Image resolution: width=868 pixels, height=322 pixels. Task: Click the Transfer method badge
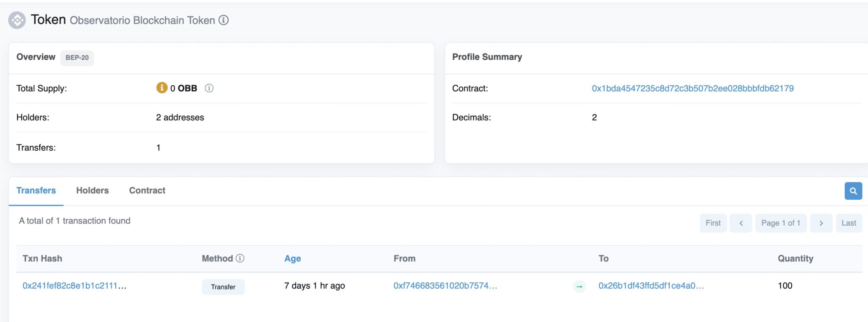point(223,287)
